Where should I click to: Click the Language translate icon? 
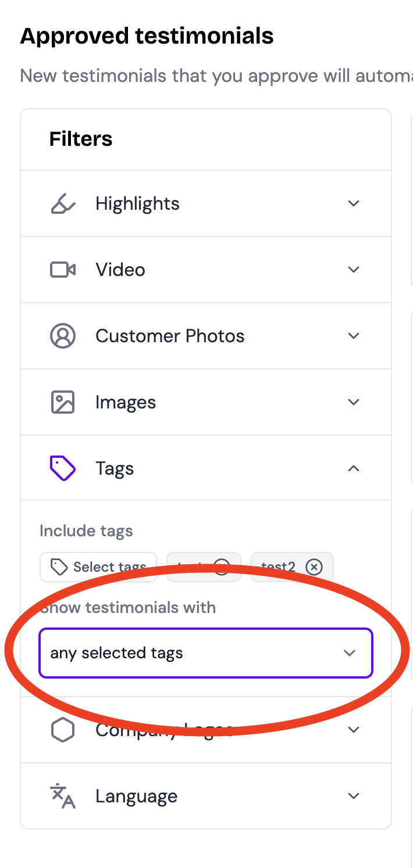[x=63, y=796]
